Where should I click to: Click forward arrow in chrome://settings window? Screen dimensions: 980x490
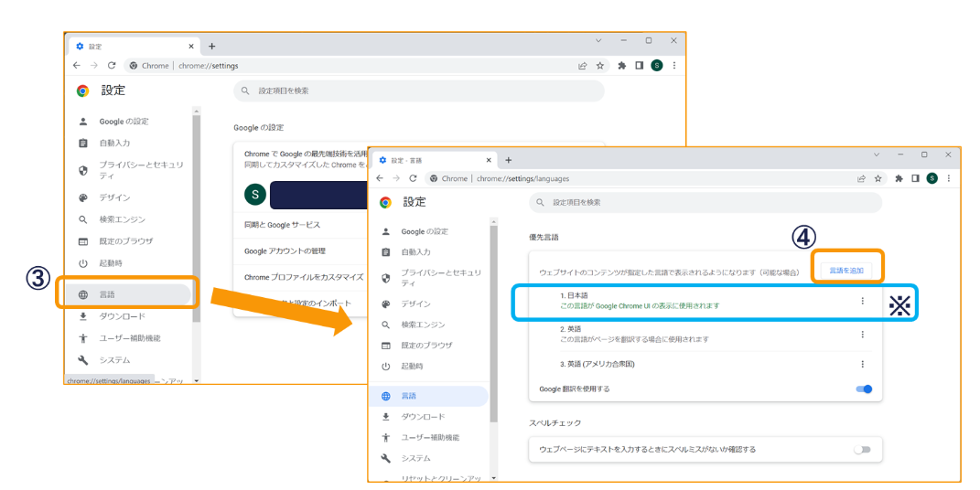pos(93,66)
